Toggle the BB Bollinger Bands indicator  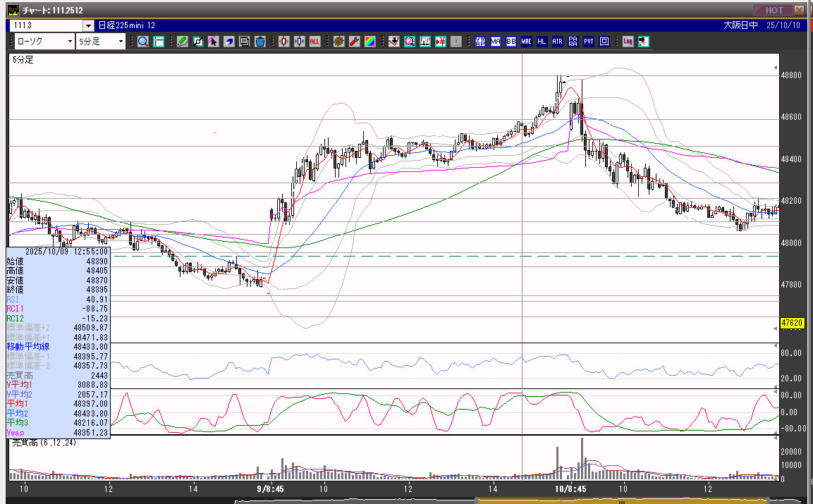[511, 42]
